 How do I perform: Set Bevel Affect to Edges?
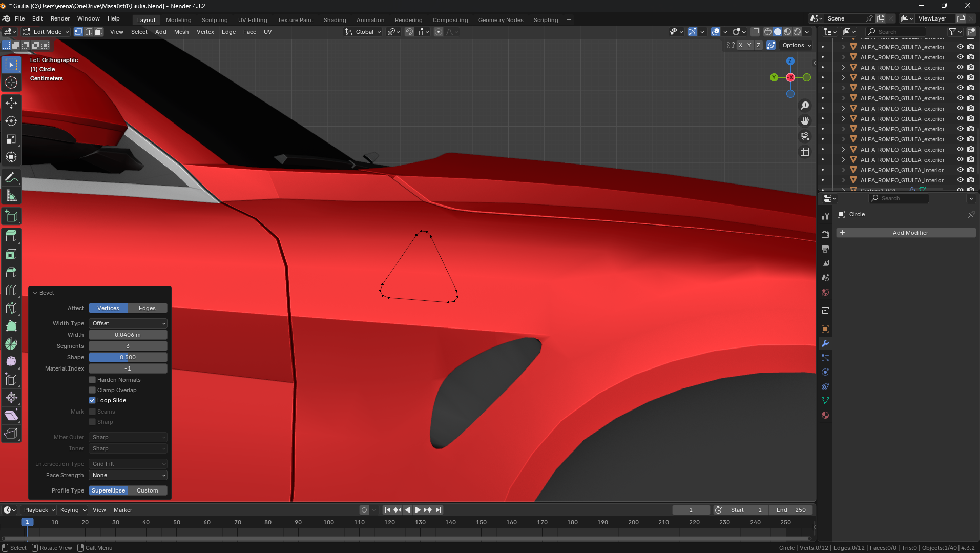click(x=148, y=308)
